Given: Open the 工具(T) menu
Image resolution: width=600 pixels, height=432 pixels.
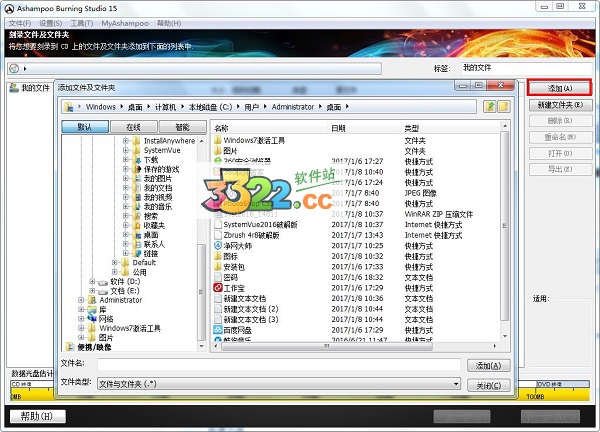Looking at the screenshot, I should click(82, 23).
